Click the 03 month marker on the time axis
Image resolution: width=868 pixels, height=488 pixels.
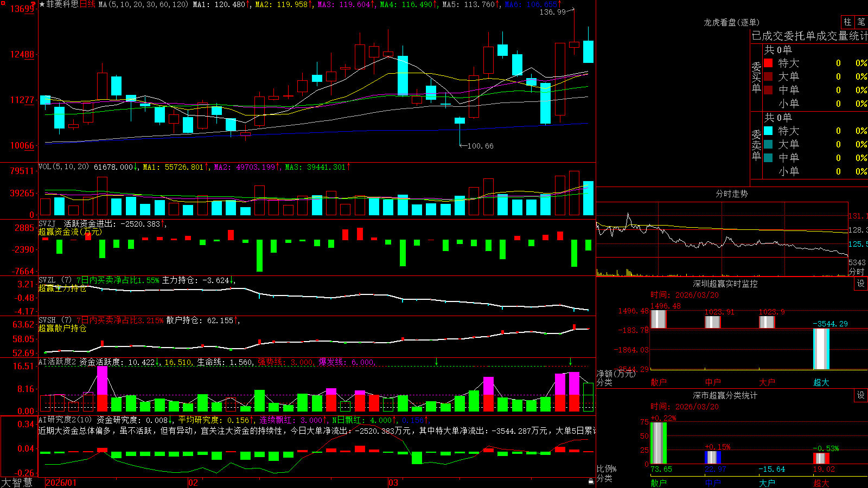393,483
